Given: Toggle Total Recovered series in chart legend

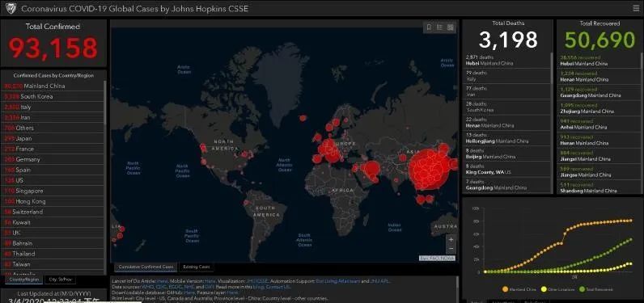Looking at the screenshot, I should [x=595, y=289].
